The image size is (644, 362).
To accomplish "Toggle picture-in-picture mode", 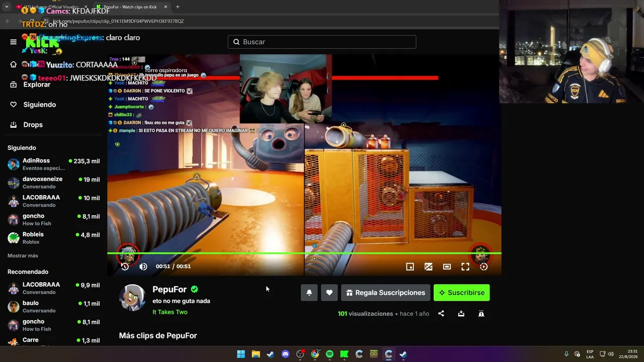I will tap(410, 266).
